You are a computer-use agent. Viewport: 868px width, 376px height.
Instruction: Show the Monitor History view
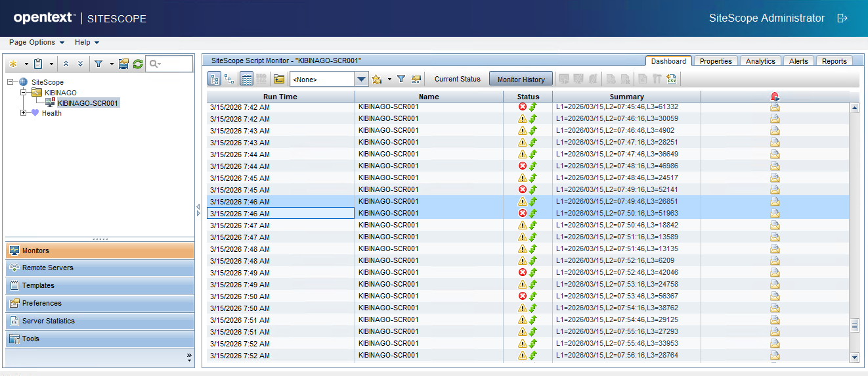click(521, 79)
